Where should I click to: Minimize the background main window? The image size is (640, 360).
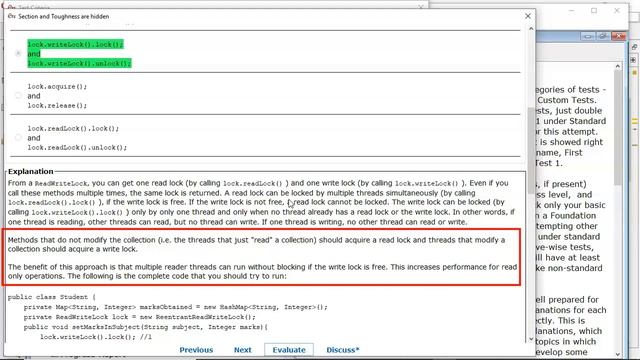point(571,11)
